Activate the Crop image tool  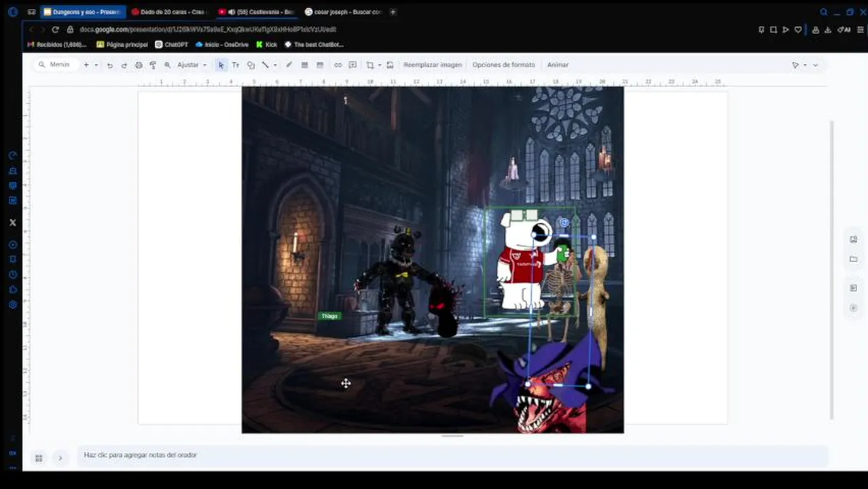coord(370,65)
